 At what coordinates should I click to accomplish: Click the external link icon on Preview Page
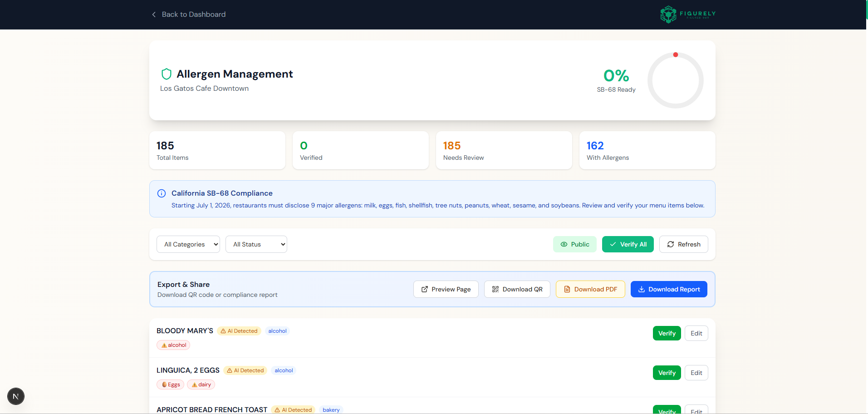pos(424,289)
